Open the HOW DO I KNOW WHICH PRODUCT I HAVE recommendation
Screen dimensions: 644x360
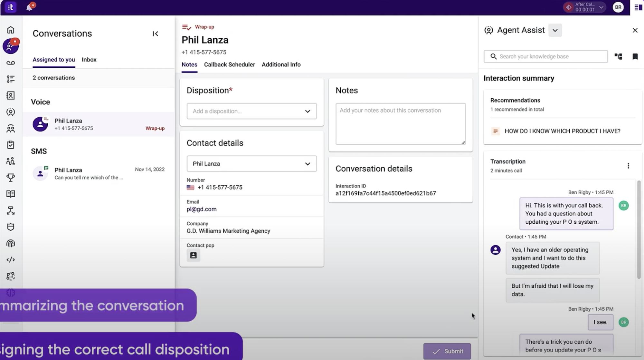[x=562, y=131]
